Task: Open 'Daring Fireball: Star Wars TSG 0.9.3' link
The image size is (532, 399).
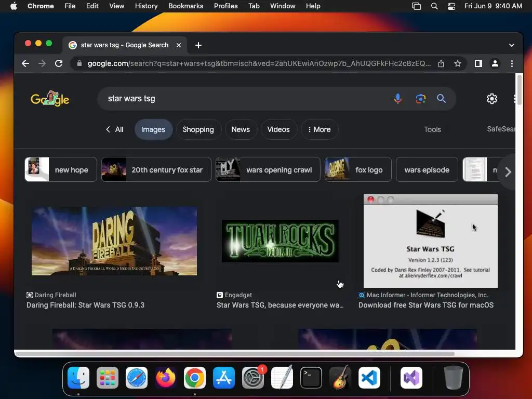Action: tap(86, 305)
